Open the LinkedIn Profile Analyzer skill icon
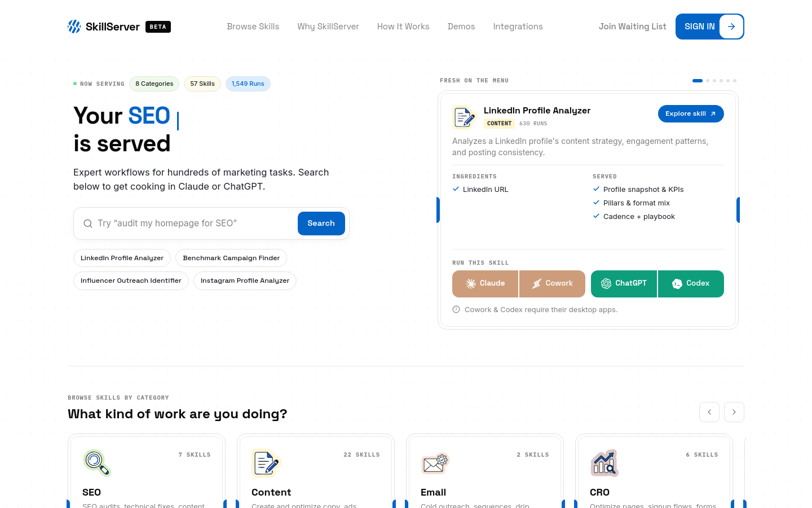This screenshot has width=812, height=508. tap(464, 117)
